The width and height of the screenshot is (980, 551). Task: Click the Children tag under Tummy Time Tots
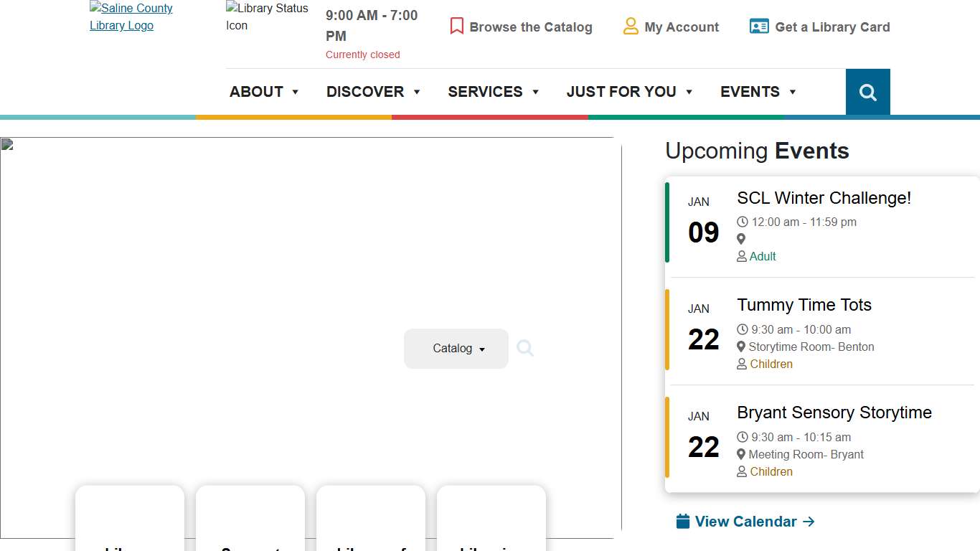coord(771,364)
